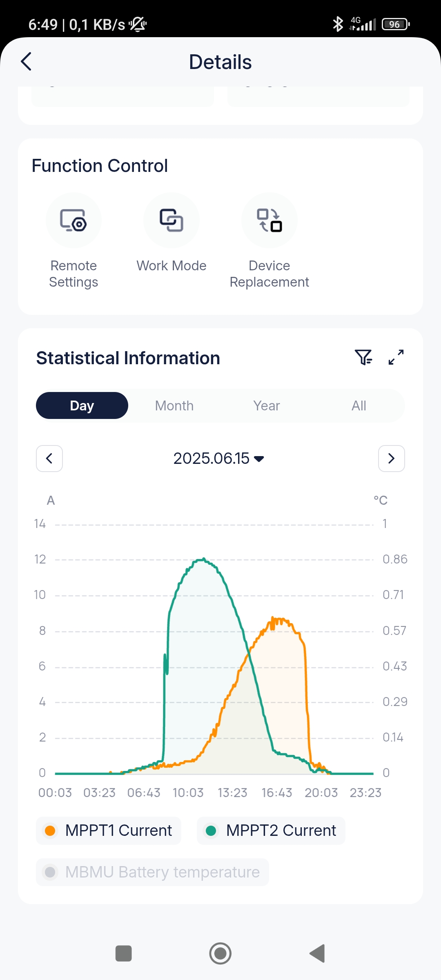Select the Day tab
The height and width of the screenshot is (980, 441).
click(82, 405)
